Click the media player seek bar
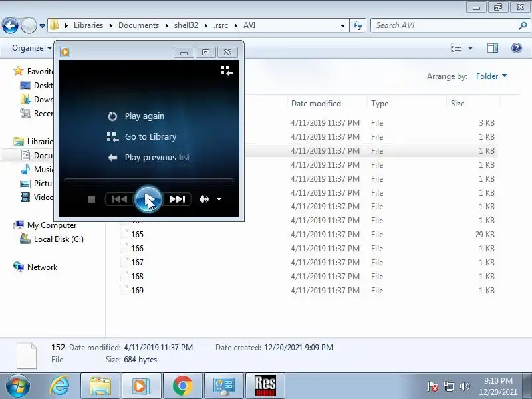 (148, 180)
